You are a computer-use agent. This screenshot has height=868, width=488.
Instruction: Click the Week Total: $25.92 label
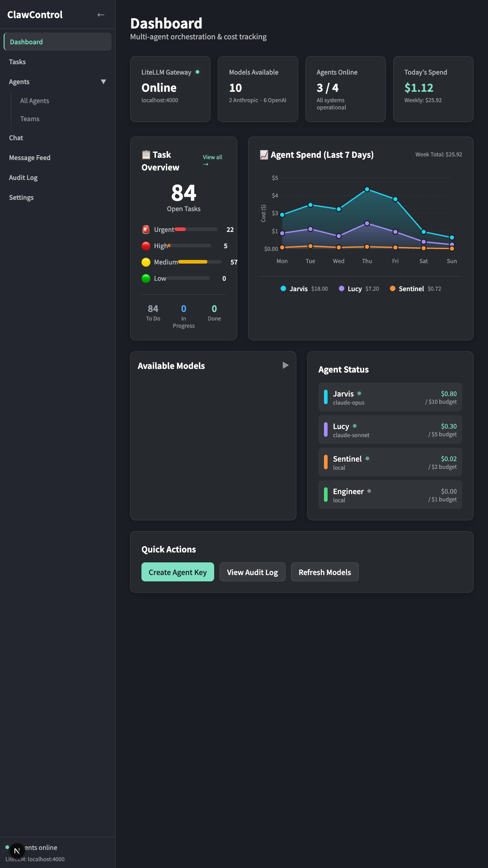click(439, 155)
